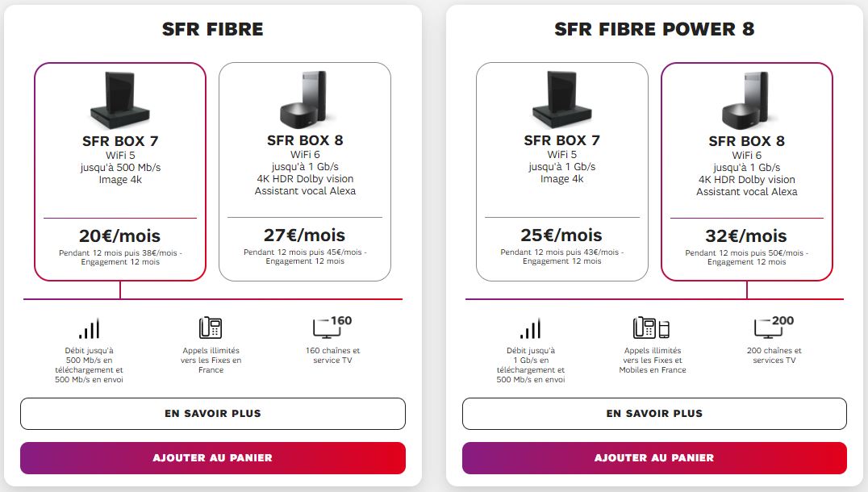The width and height of the screenshot is (868, 492).
Task: Click the SFR FIBRE offer heading
Action: 213,29
